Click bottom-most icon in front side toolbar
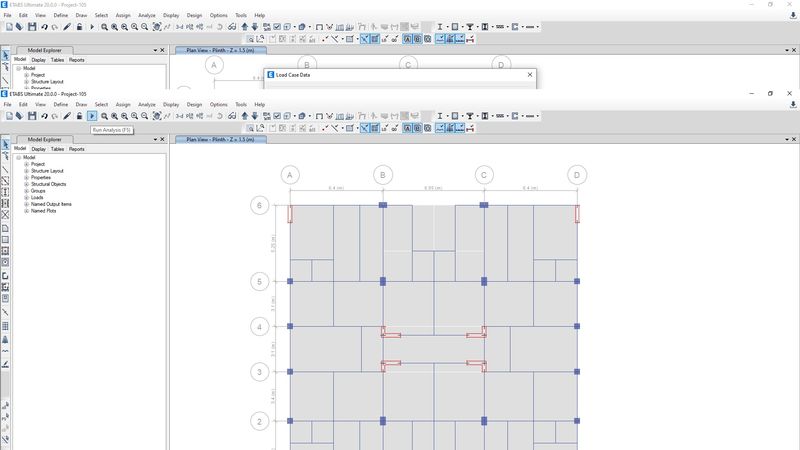This screenshot has width=800, height=450. point(5,440)
